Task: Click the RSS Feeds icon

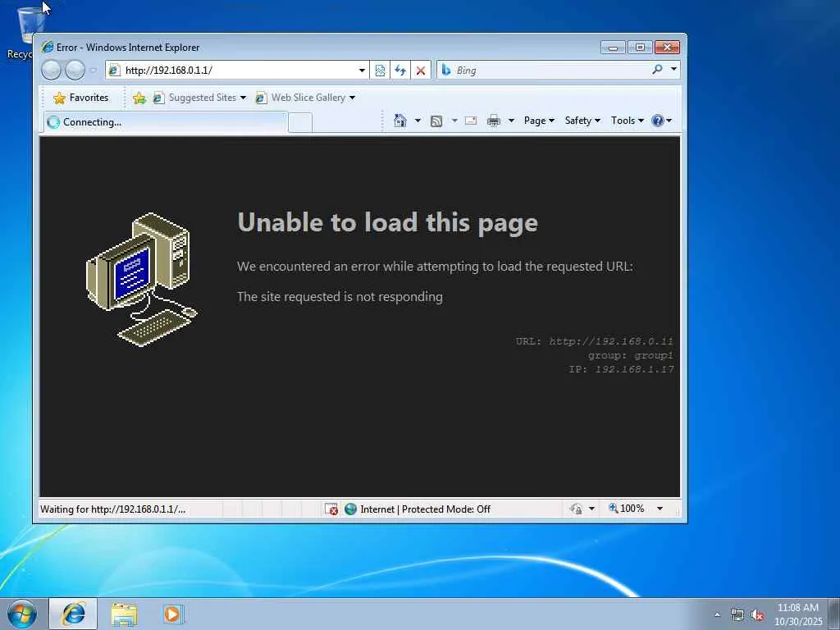Action: click(436, 121)
